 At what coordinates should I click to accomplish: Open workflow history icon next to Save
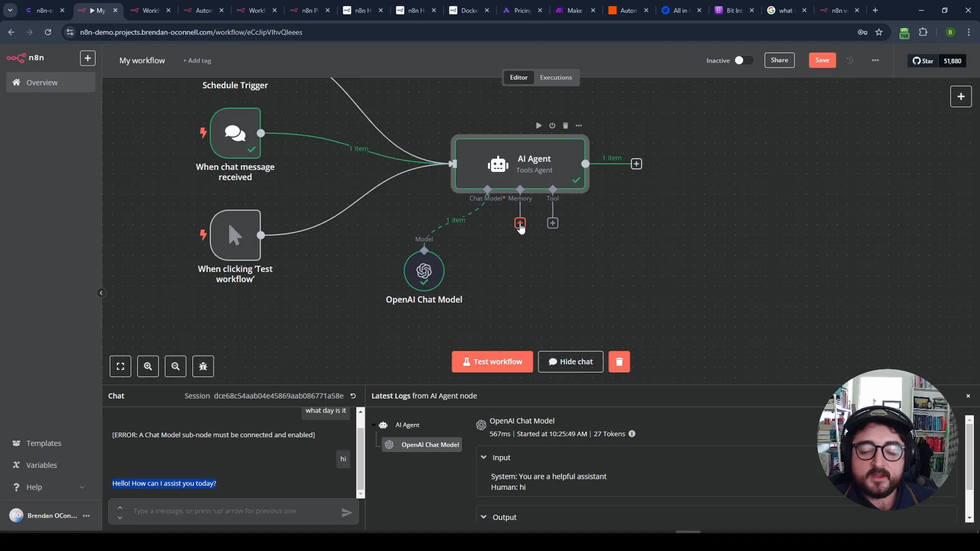pos(850,60)
